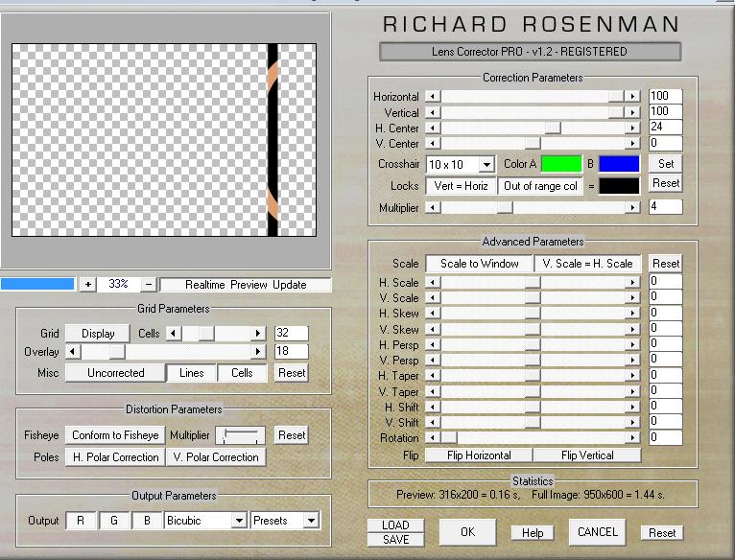Pick the black out of range color swatch
This screenshot has height=560, width=735.
coord(619,186)
